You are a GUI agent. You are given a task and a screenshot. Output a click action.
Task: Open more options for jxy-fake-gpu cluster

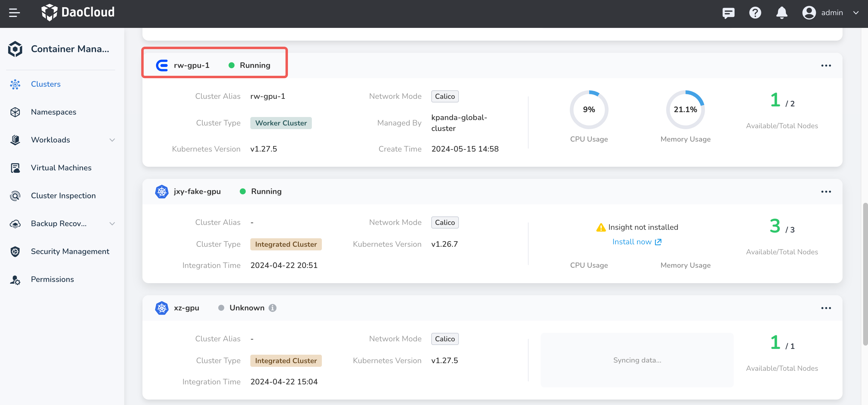[826, 191]
